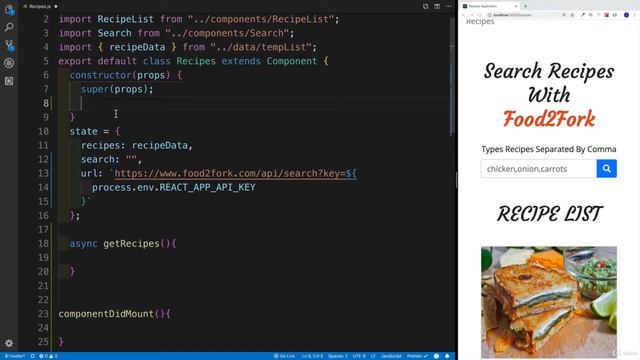Click on 'recipeData' in the line 4 import

click(137, 47)
